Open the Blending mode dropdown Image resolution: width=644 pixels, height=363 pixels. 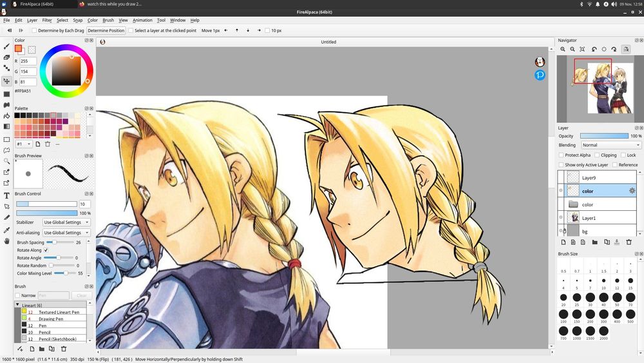[x=611, y=145]
